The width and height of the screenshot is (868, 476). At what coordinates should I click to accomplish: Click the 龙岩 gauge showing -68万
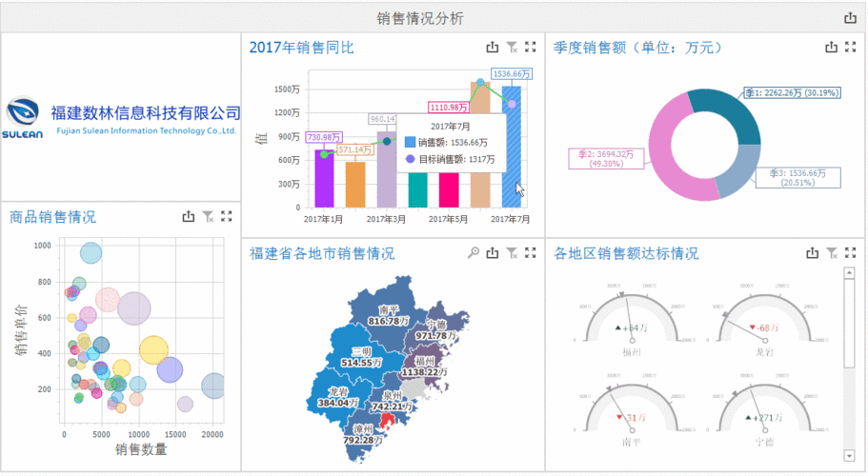point(764,321)
